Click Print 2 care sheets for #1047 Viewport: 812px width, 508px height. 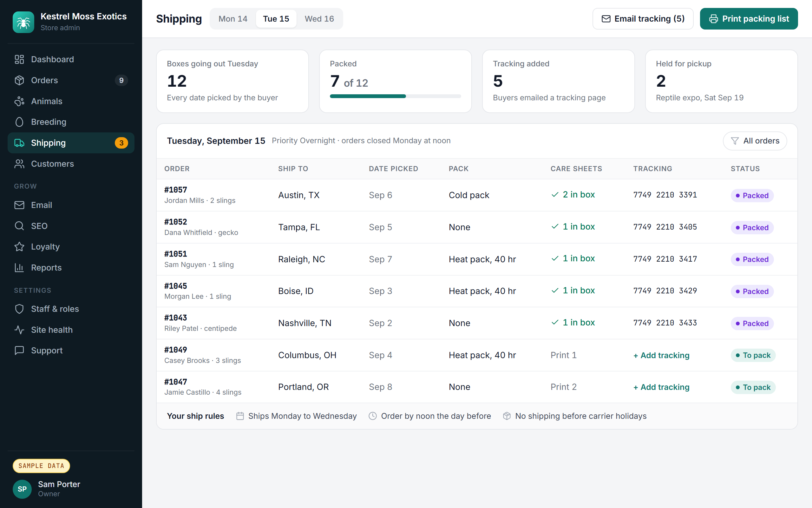point(563,387)
